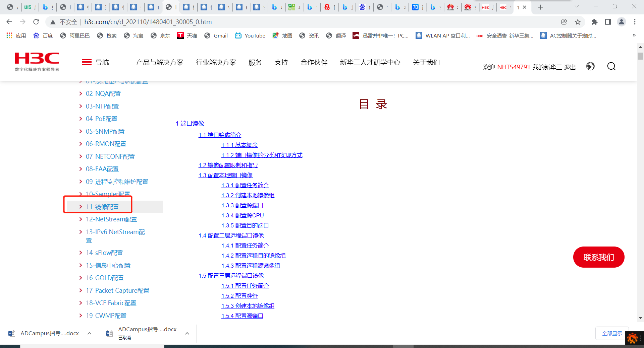This screenshot has width=644, height=348.
Task: Click the NHTS49791 username link
Action: pos(514,67)
